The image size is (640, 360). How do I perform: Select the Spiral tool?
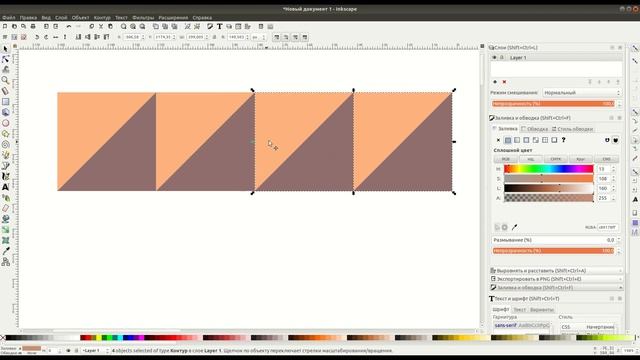[x=5, y=144]
